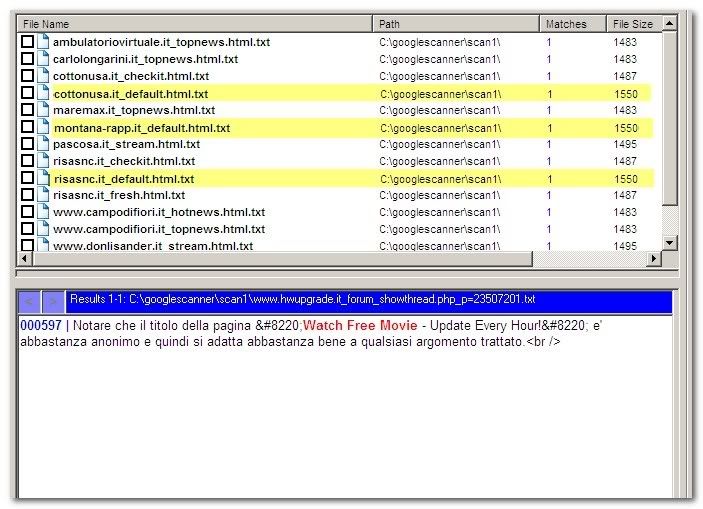Click the previous result arrow button
The image size is (703, 509).
click(x=30, y=300)
